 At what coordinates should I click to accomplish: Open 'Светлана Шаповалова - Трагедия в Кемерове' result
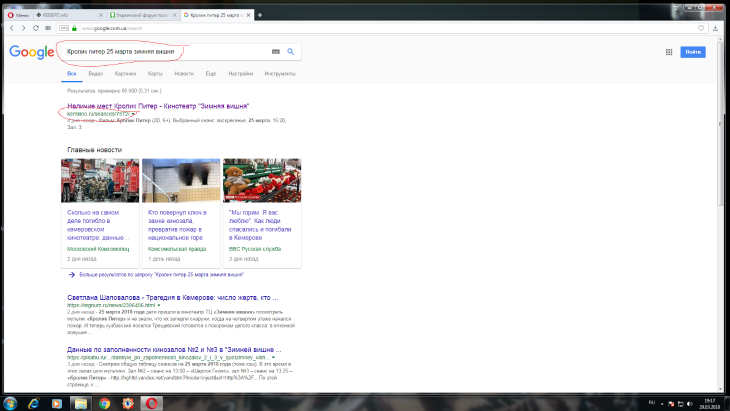pyautogui.click(x=173, y=297)
